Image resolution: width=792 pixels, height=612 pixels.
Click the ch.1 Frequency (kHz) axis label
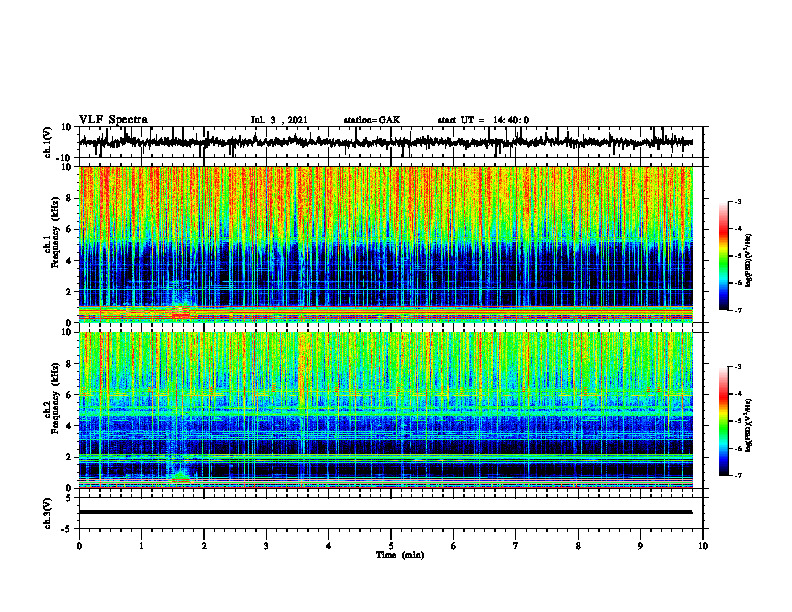click(x=53, y=232)
